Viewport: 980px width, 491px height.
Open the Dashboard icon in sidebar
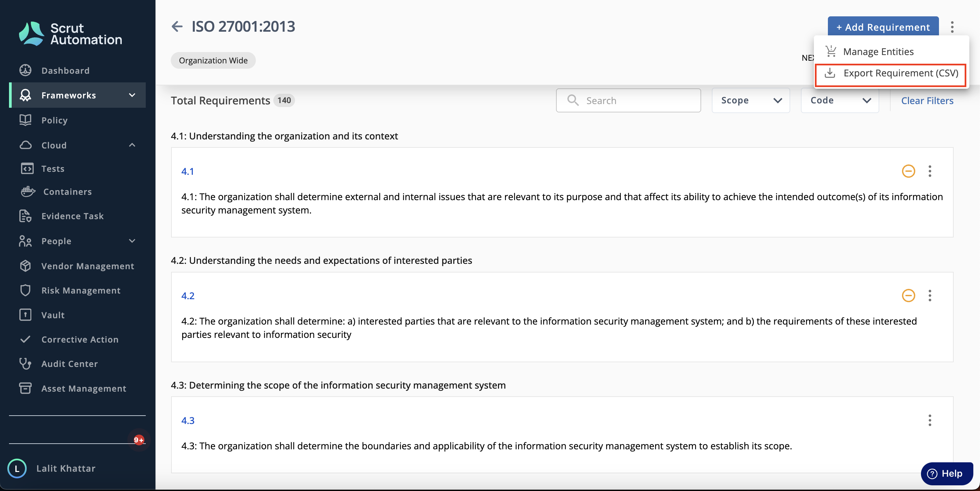[x=25, y=70]
